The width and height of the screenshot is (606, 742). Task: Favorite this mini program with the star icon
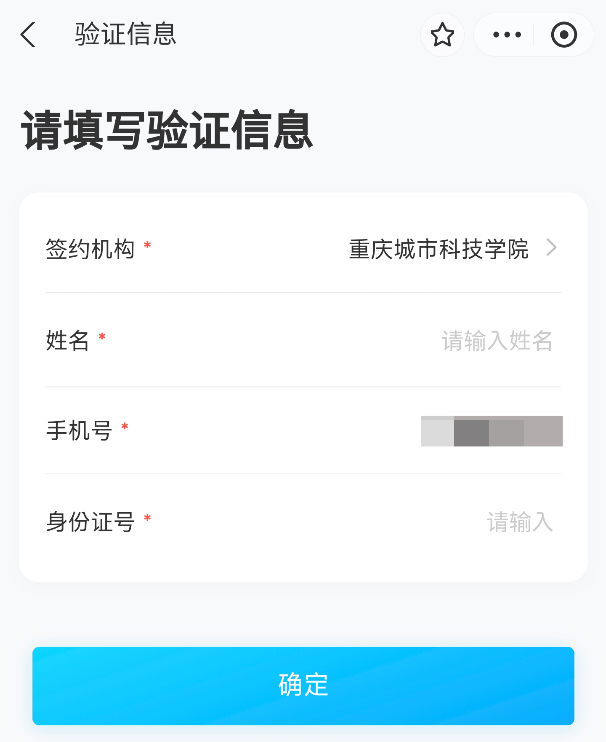(442, 35)
